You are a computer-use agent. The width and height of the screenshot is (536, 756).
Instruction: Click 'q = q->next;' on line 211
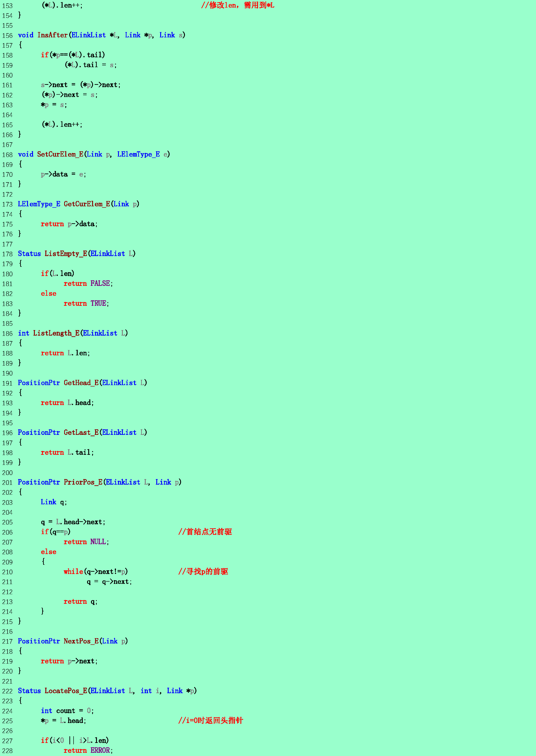109,582
